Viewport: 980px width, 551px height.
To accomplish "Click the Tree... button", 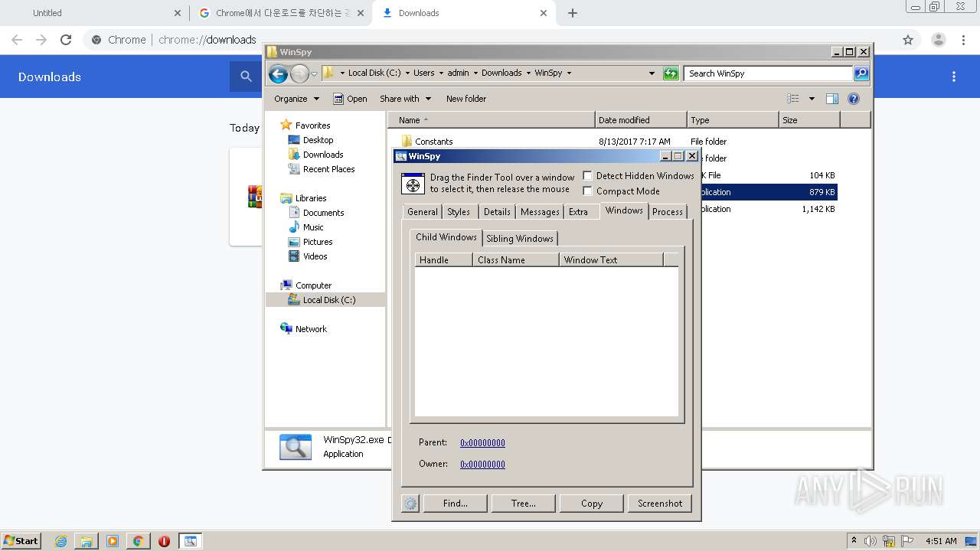I will (x=524, y=504).
